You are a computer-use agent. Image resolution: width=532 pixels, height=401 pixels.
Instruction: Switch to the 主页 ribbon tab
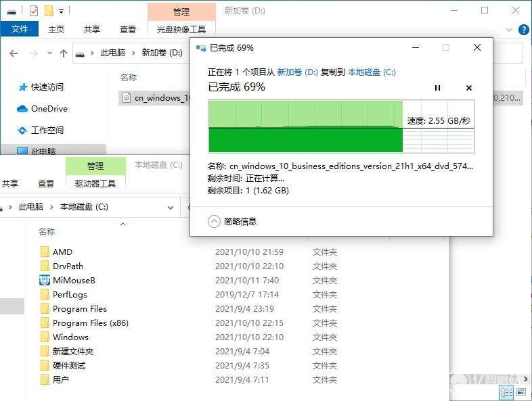pos(56,29)
